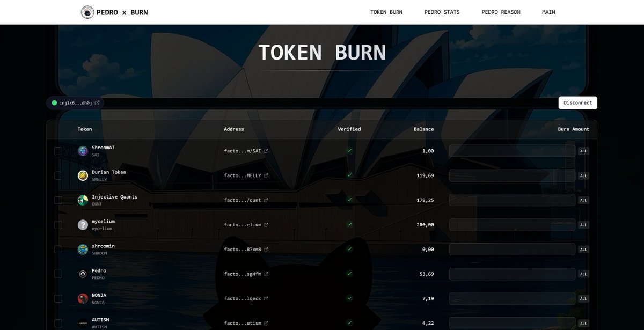Open external link icon beside facto...m/SAI
The height and width of the screenshot is (330, 644).
pyautogui.click(x=266, y=151)
